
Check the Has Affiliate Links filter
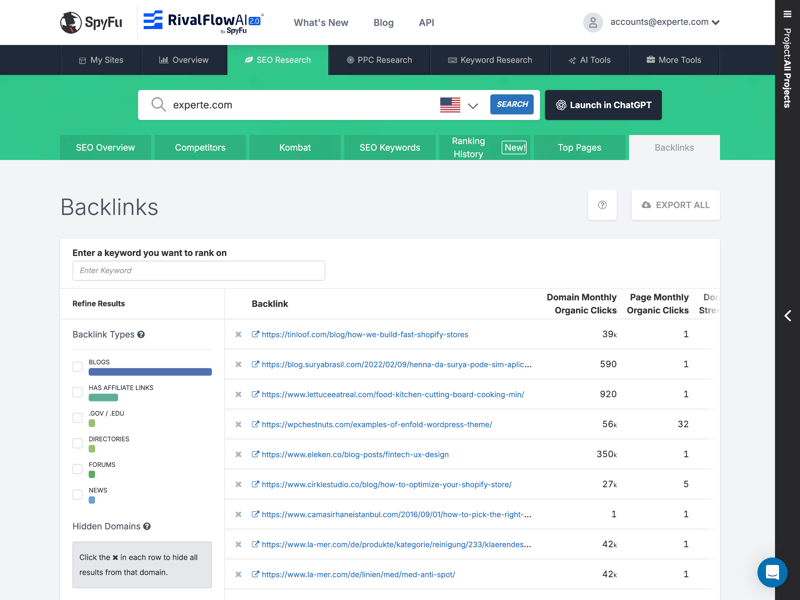78,392
